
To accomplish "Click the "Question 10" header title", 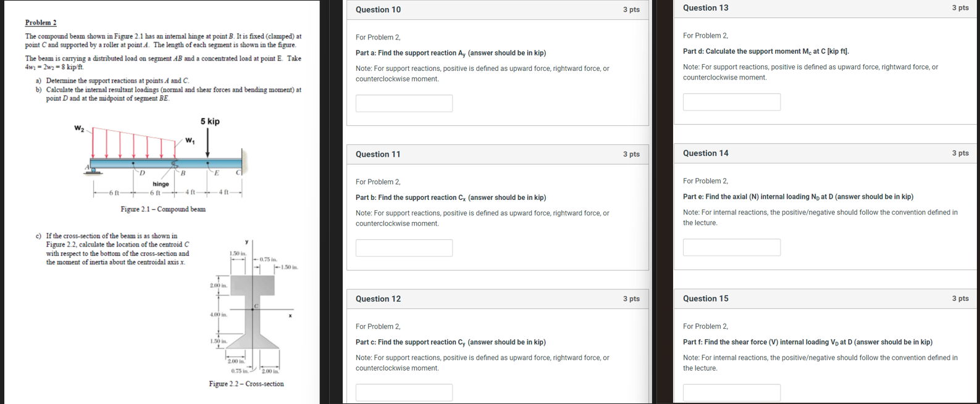I will pos(378,10).
